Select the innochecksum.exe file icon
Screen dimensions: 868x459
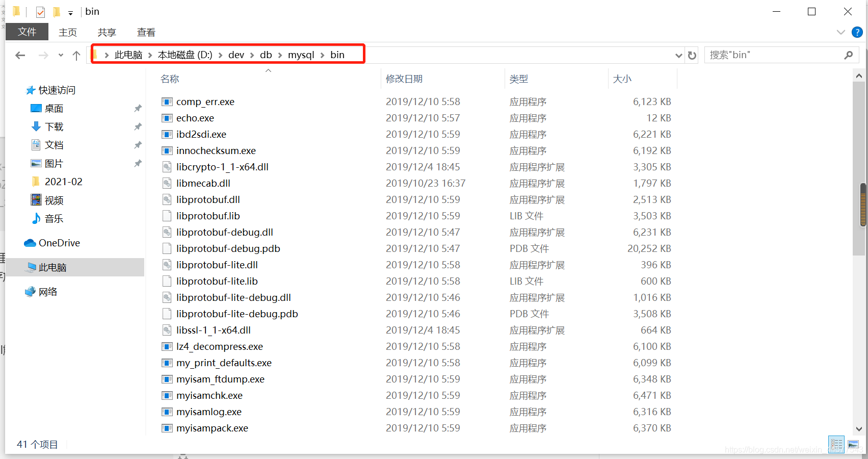pyautogui.click(x=167, y=150)
